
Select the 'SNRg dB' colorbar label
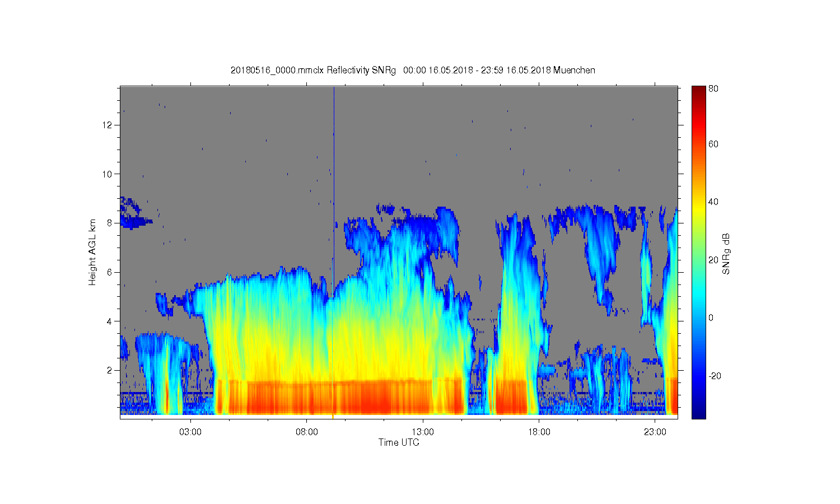pos(726,254)
